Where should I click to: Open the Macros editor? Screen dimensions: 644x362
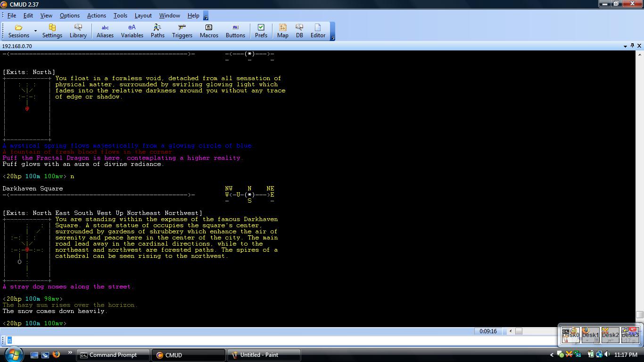(x=209, y=31)
